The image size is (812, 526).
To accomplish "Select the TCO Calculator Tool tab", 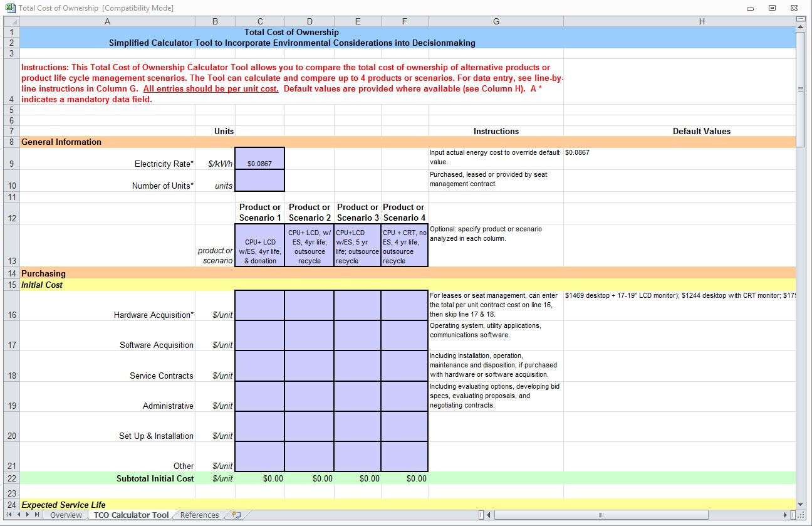I will click(130, 514).
